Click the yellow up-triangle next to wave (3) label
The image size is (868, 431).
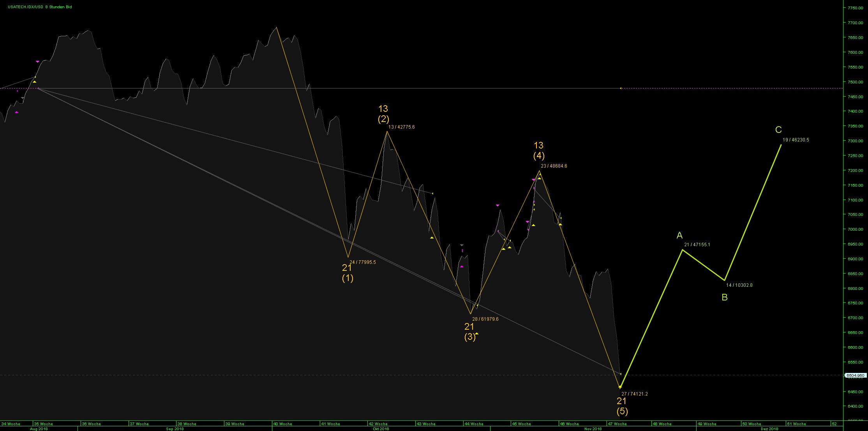tap(476, 334)
